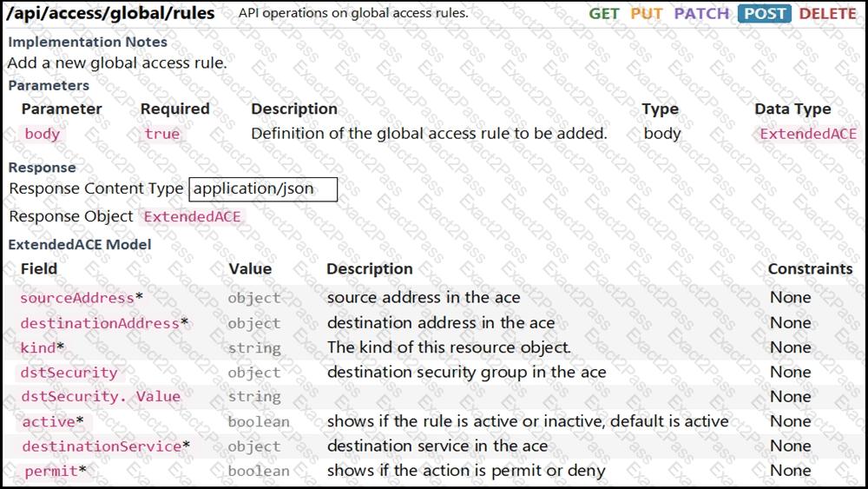Screen dimensions: 868x489
Task: Click the 'object' value in sourceAddress row
Action: [254, 298]
